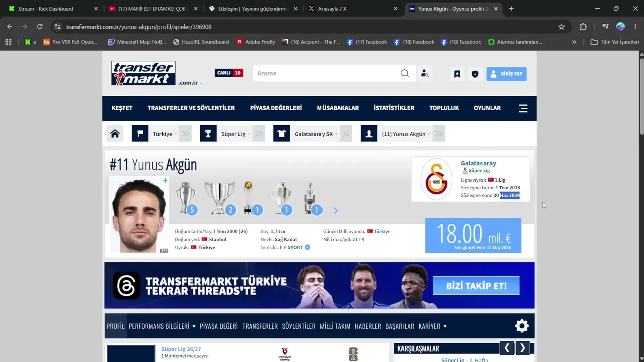Viewport: 644px width, 362px height.
Task: Click the flag icon beside Türkiye breadcrumb
Action: click(x=140, y=134)
